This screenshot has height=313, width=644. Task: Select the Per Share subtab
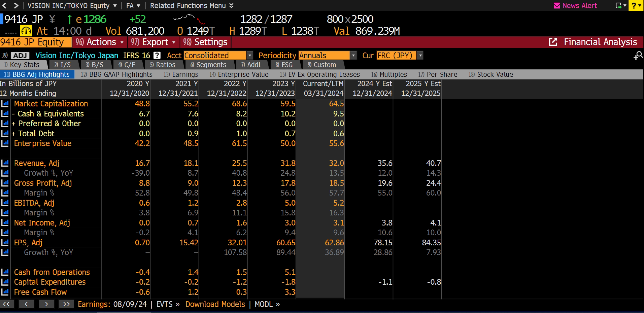pos(438,74)
